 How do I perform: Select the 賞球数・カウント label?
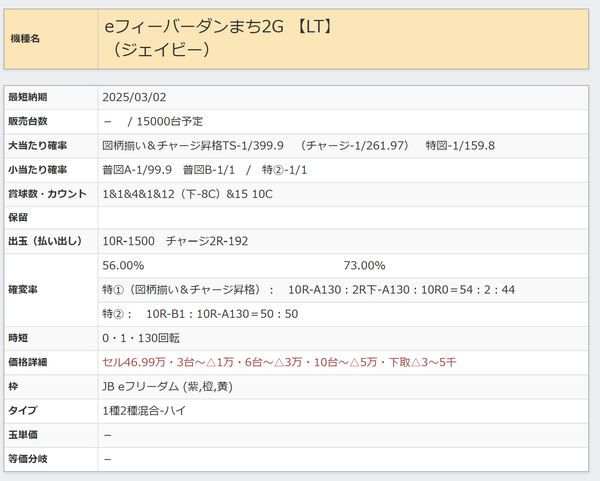[x=47, y=194]
